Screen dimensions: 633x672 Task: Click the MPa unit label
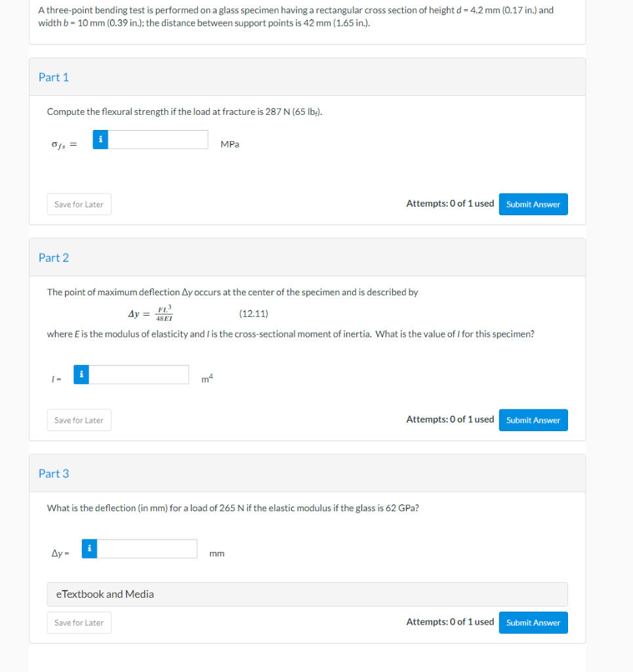tap(230, 144)
